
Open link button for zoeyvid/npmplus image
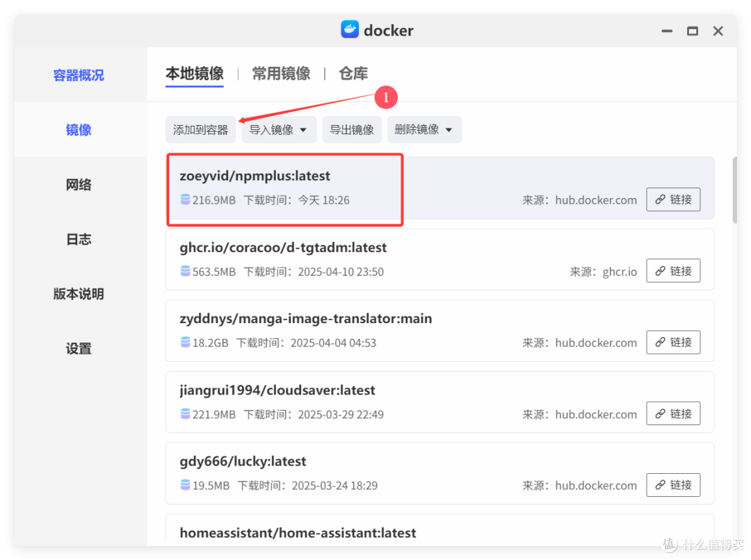coord(673,199)
